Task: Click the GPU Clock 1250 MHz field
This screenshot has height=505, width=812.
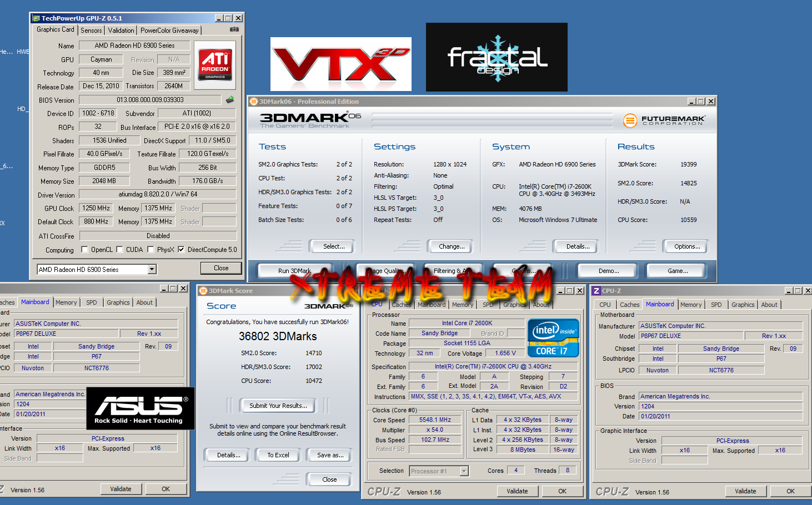Action: [96, 208]
